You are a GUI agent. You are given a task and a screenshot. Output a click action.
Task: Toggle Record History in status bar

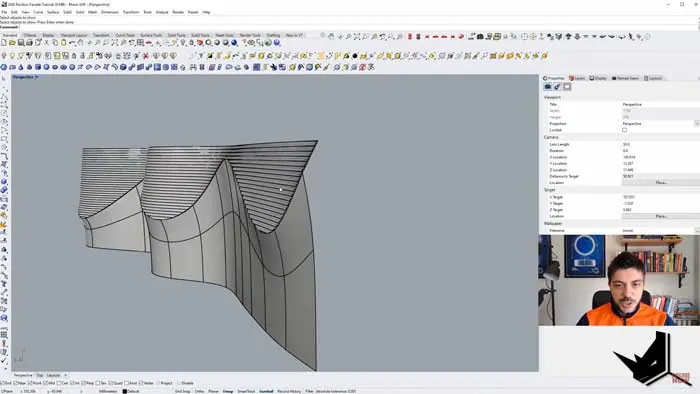pyautogui.click(x=289, y=391)
